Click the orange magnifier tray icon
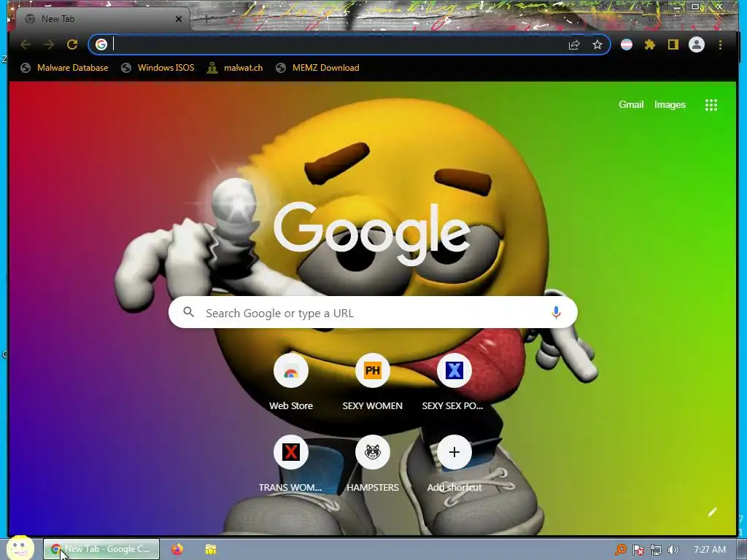Screen dimensions: 747x560 pos(620,550)
